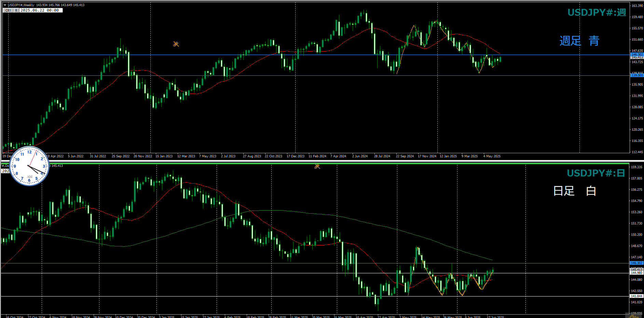This screenshot has width=644, height=318.
Task: Click the 27 Aug 2023 date label
Action: pyautogui.click(x=252, y=156)
